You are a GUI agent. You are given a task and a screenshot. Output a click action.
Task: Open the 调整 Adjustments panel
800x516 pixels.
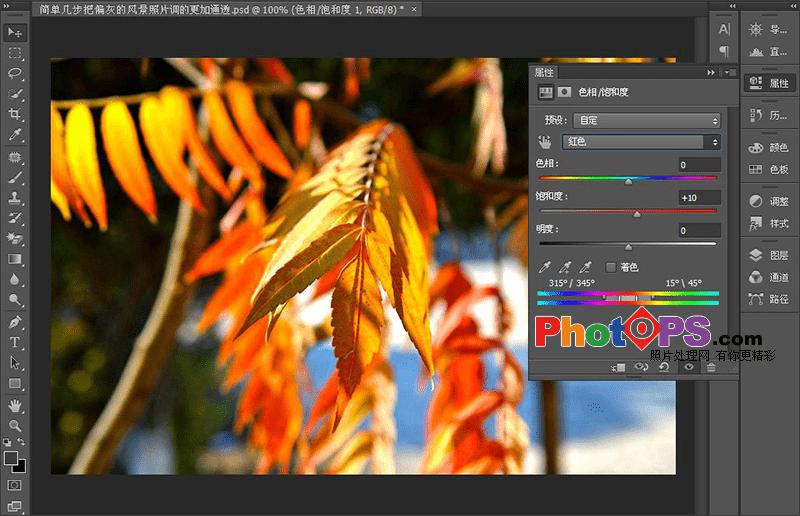pyautogui.click(x=768, y=201)
